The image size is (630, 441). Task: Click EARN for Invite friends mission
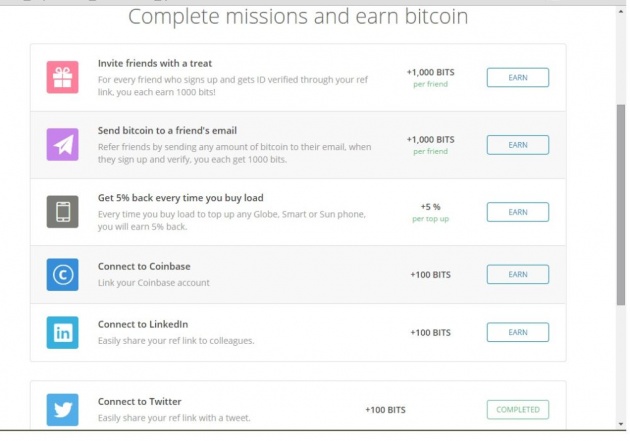click(x=518, y=78)
